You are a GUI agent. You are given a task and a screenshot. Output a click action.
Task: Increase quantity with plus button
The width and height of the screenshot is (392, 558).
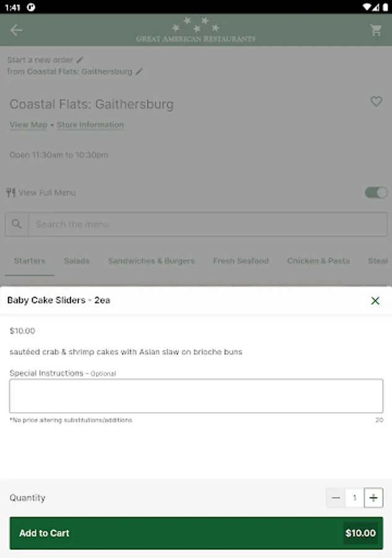pyautogui.click(x=373, y=498)
